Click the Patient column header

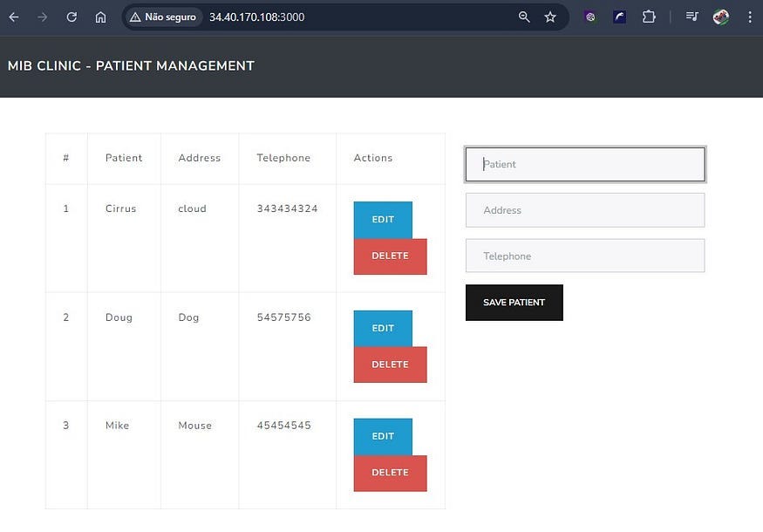click(124, 158)
